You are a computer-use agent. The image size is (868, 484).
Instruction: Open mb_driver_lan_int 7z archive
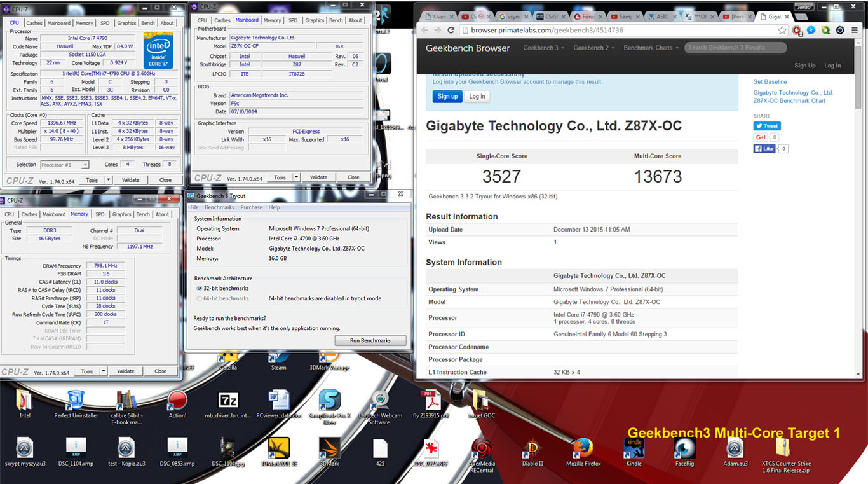coord(227,403)
